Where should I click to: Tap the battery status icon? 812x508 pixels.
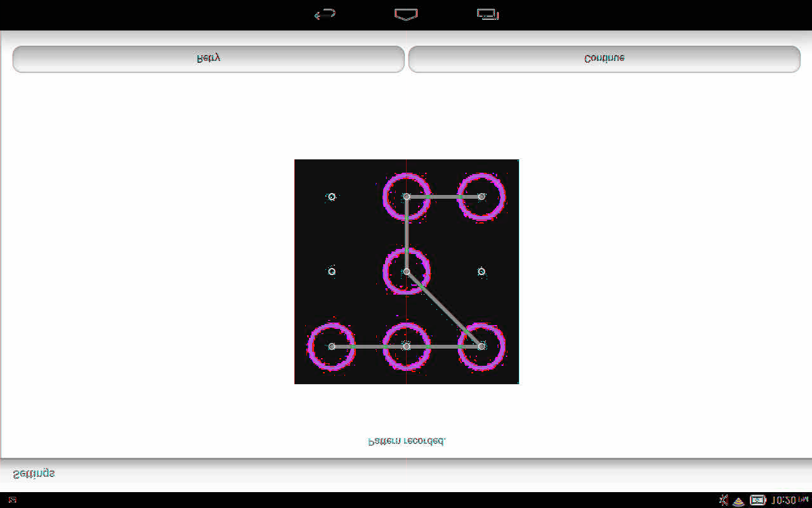pos(758,500)
